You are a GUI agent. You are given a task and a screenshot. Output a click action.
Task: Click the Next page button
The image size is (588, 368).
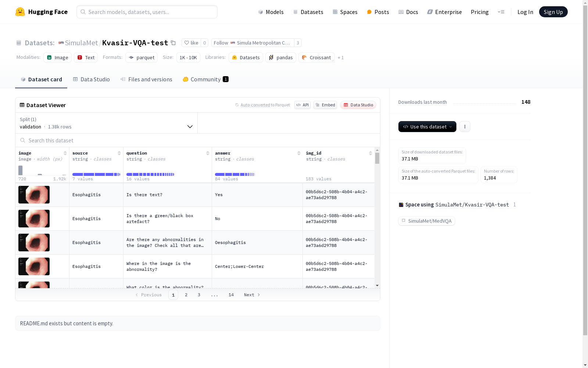pos(252,295)
